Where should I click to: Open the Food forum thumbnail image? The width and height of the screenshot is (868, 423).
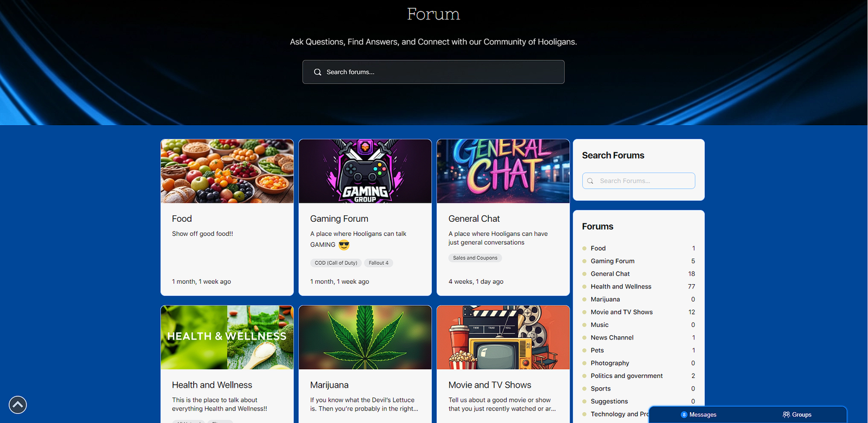tap(227, 171)
